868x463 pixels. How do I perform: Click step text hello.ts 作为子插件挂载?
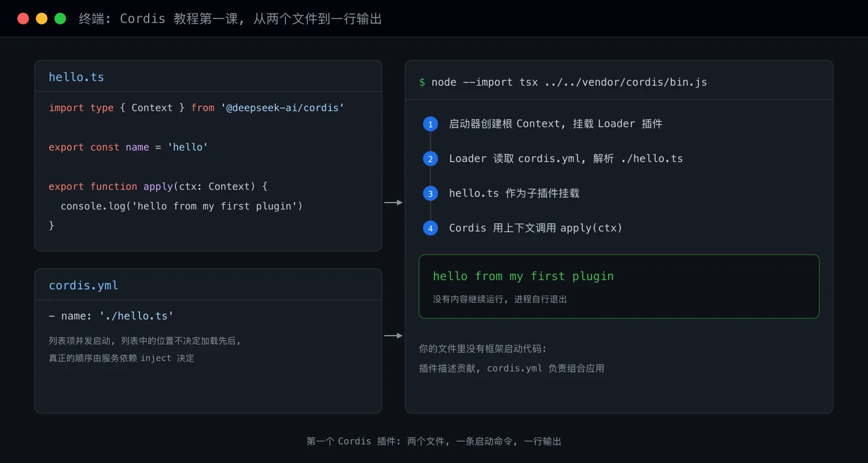pos(514,193)
